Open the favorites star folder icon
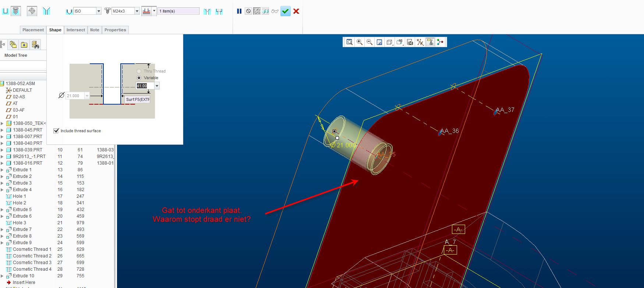This screenshot has height=288, width=644. (24, 45)
